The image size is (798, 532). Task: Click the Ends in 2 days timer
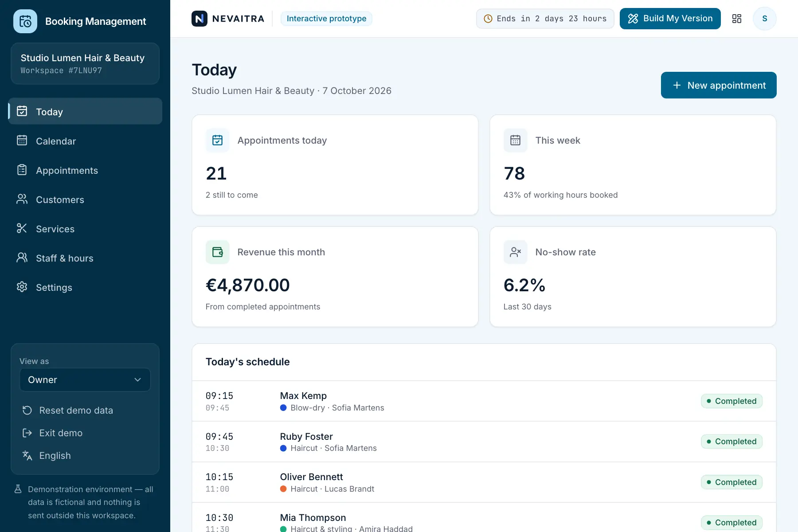[x=545, y=19]
